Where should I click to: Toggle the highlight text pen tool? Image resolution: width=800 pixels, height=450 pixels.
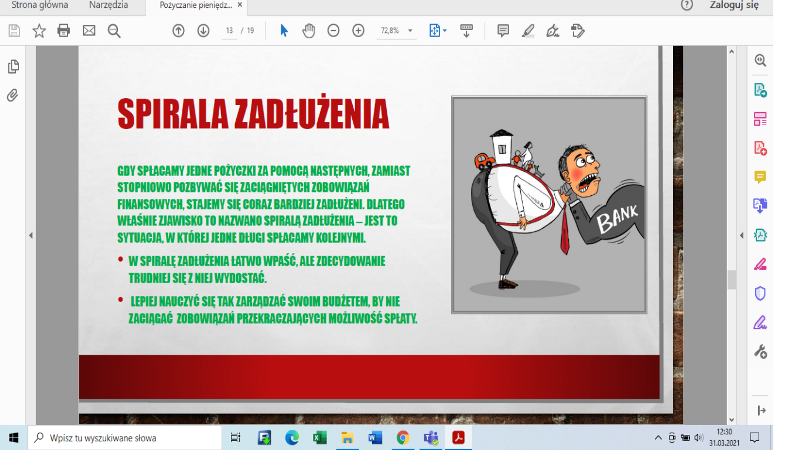pos(528,31)
